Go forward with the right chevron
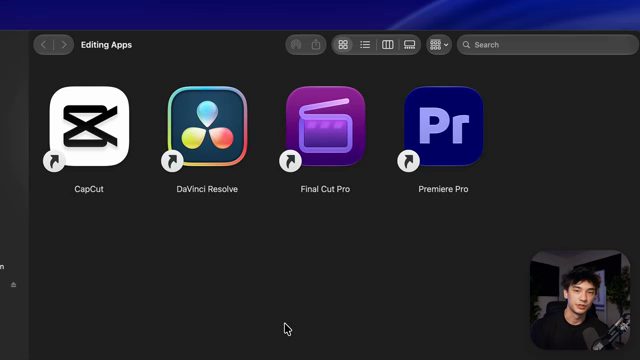 [64, 44]
